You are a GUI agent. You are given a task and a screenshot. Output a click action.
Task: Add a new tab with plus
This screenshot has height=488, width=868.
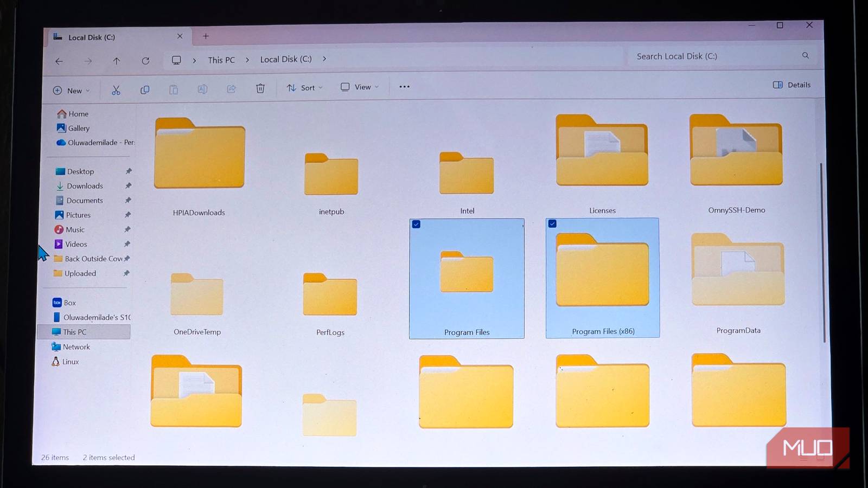point(206,36)
